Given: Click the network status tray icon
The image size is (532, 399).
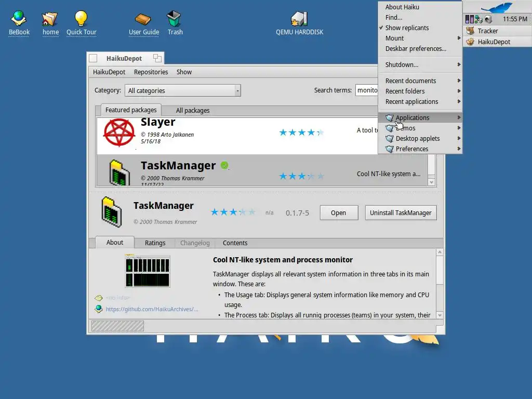Looking at the screenshot, I should [478, 19].
